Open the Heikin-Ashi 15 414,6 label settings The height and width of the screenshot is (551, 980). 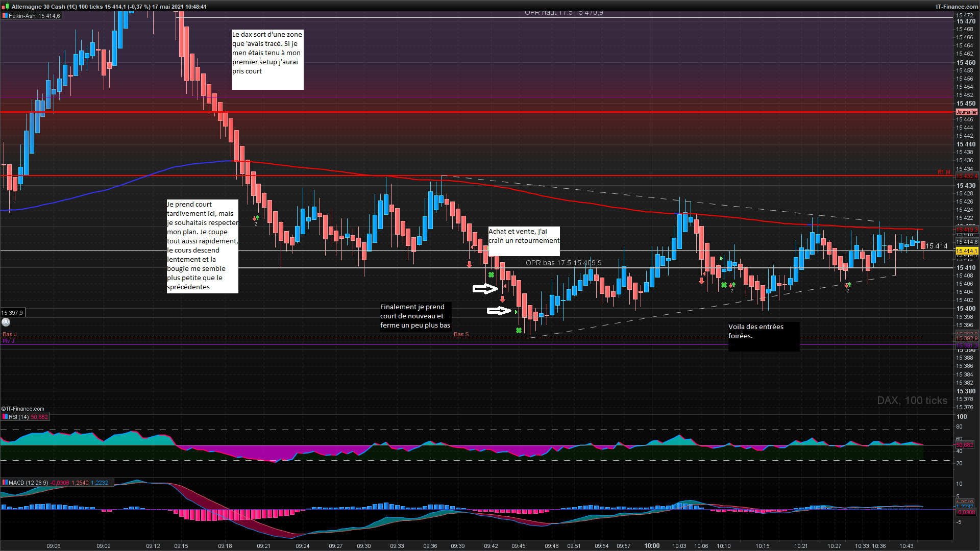(x=34, y=16)
